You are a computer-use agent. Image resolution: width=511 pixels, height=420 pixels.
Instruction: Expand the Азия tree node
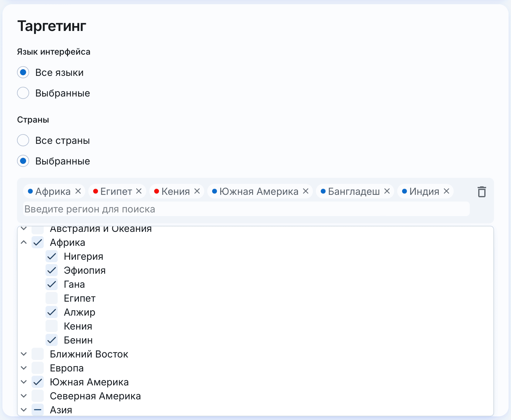click(x=24, y=410)
